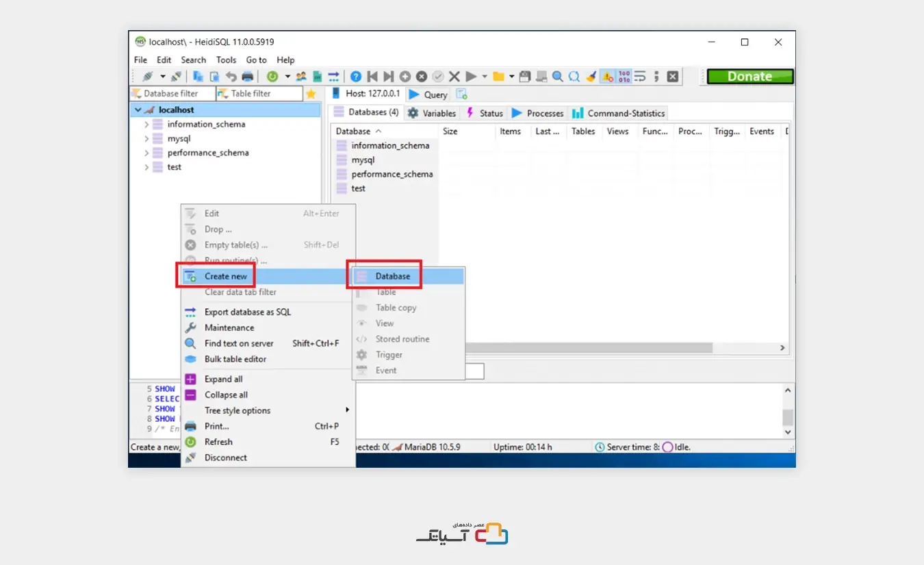Toggle the blue binary 100/010 display icon
Image resolution: width=924 pixels, height=565 pixels.
(623, 76)
